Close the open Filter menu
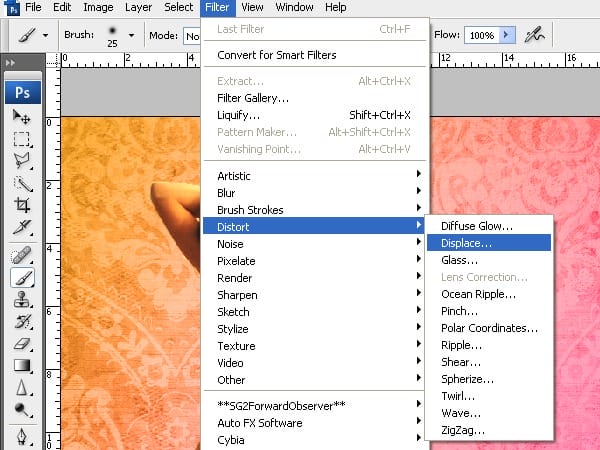 (217, 7)
